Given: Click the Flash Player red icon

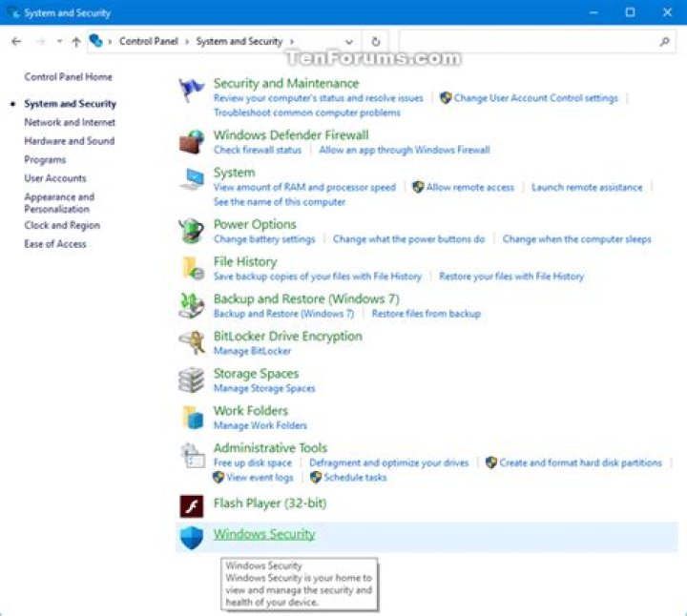Looking at the screenshot, I should tap(192, 506).
